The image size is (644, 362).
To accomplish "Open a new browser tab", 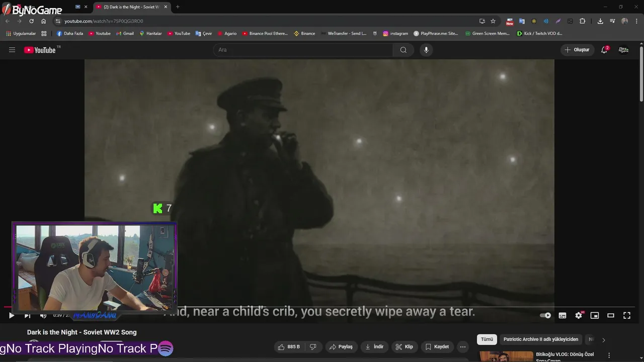I will point(178,7).
